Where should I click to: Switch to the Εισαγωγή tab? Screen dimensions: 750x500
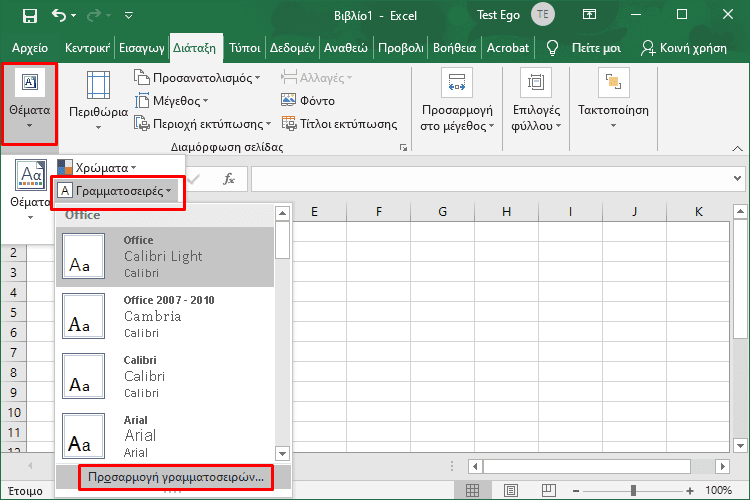142,48
